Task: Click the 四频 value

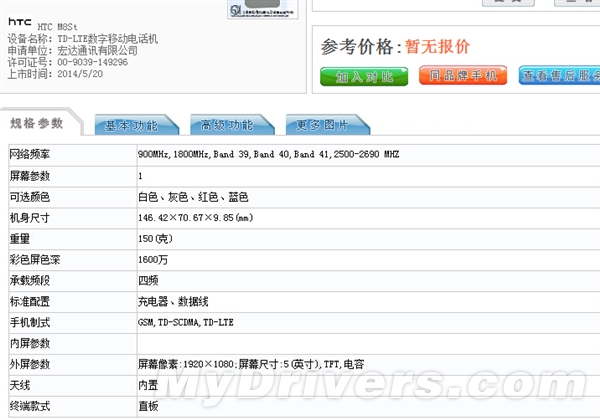Action: pyautogui.click(x=148, y=281)
